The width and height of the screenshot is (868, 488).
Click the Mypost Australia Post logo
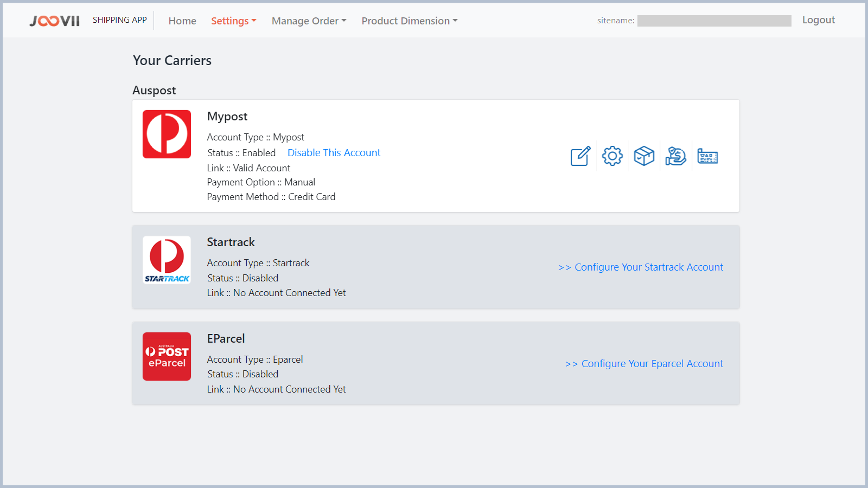pyautogui.click(x=167, y=134)
